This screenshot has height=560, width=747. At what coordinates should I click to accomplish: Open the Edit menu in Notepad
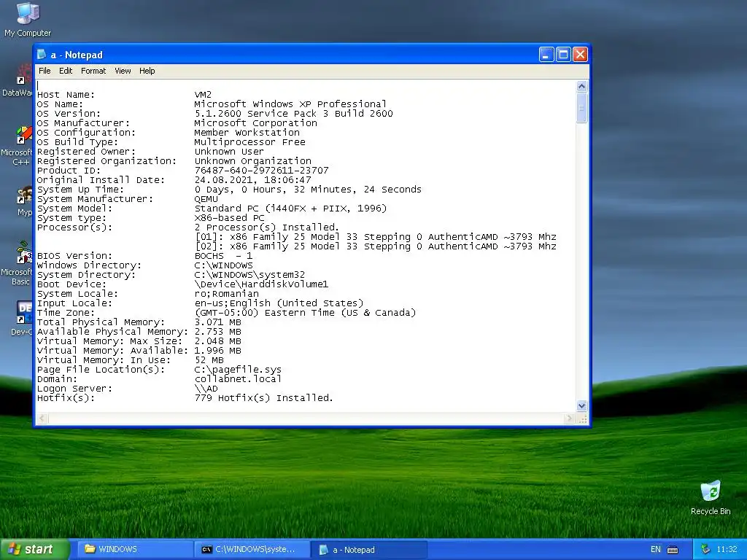tap(65, 71)
